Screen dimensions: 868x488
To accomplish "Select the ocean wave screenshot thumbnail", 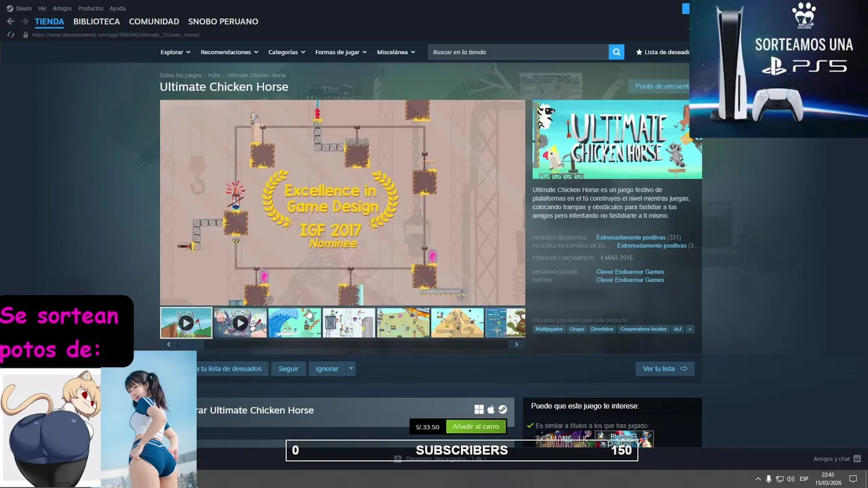I will tap(294, 323).
